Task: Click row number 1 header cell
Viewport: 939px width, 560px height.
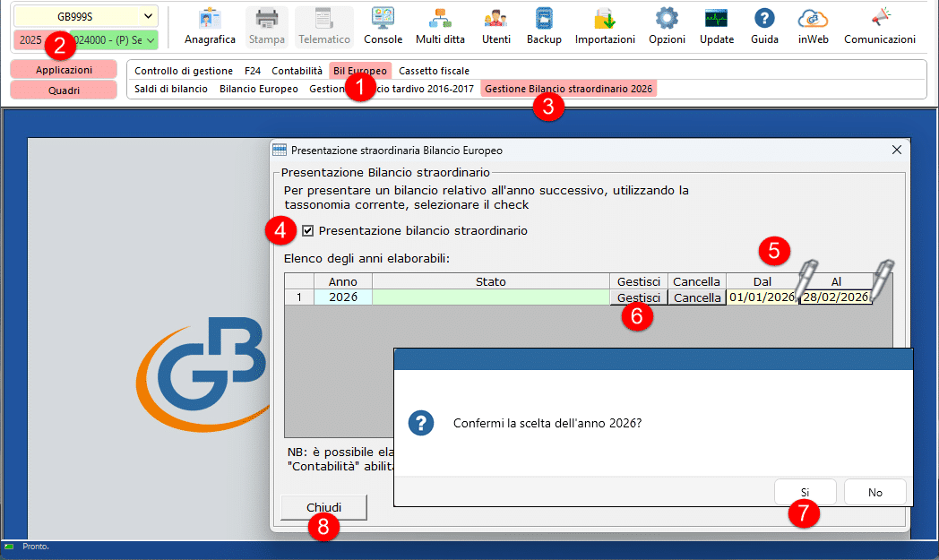Action: click(x=299, y=297)
